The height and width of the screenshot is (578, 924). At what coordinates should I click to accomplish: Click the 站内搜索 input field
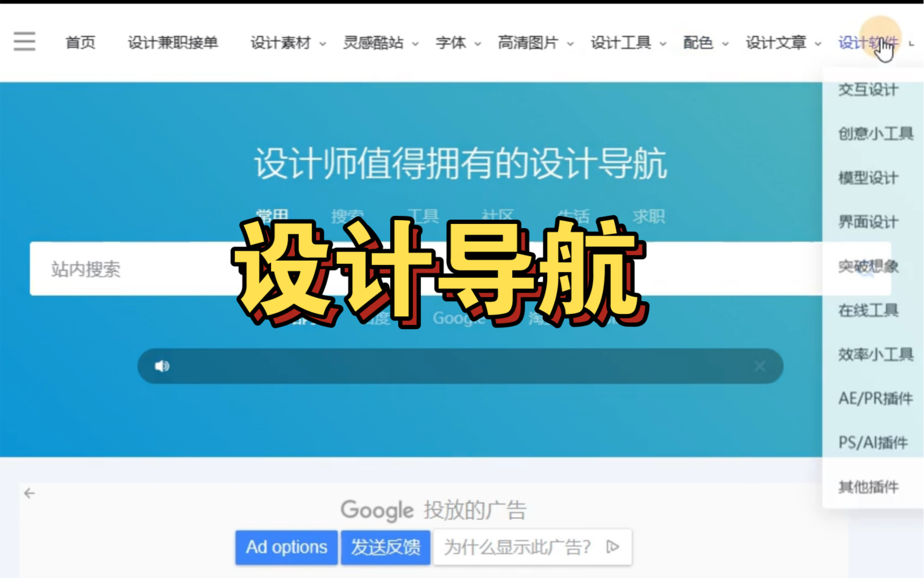tap(133, 268)
